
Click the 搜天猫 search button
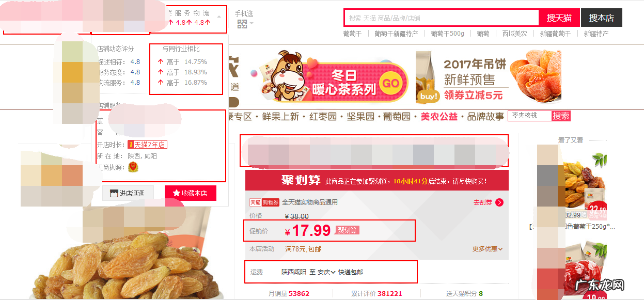559,18
